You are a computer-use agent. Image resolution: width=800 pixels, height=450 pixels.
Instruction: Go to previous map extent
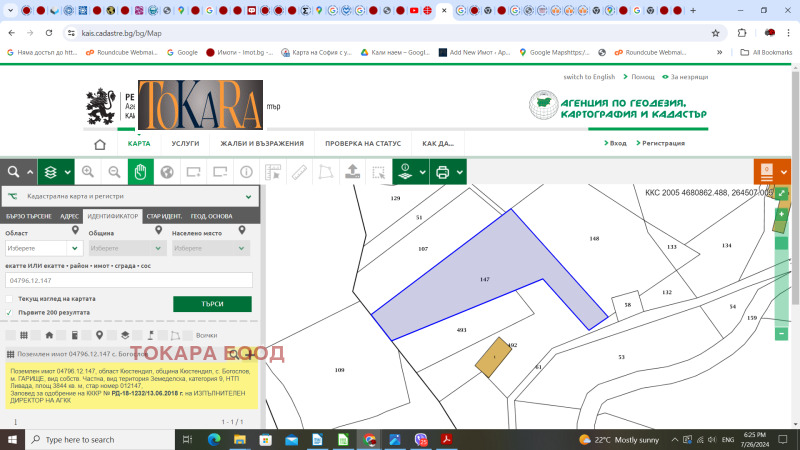pyautogui.click(x=193, y=172)
